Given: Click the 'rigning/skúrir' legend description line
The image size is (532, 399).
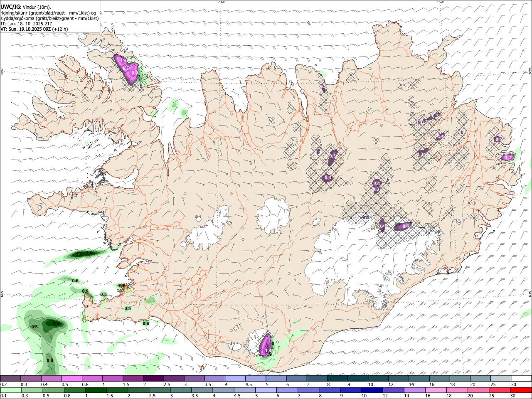Looking at the screenshot, I should point(48,13).
